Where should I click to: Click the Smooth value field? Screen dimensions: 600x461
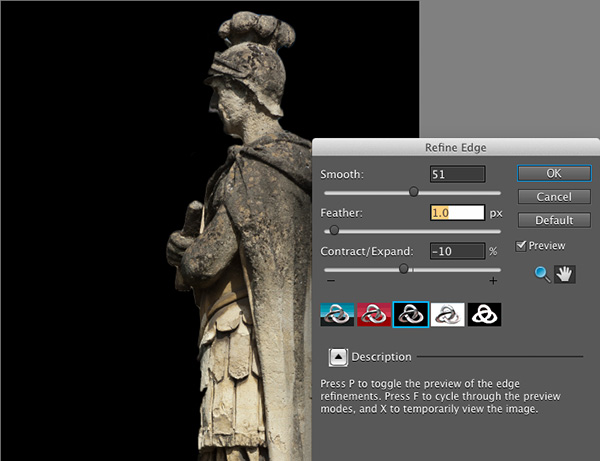tap(457, 173)
